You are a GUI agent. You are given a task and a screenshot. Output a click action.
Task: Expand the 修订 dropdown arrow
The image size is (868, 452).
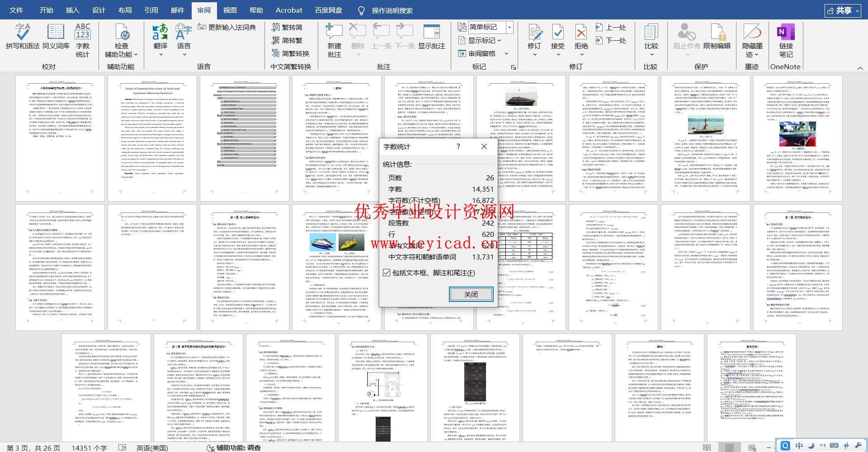(534, 55)
